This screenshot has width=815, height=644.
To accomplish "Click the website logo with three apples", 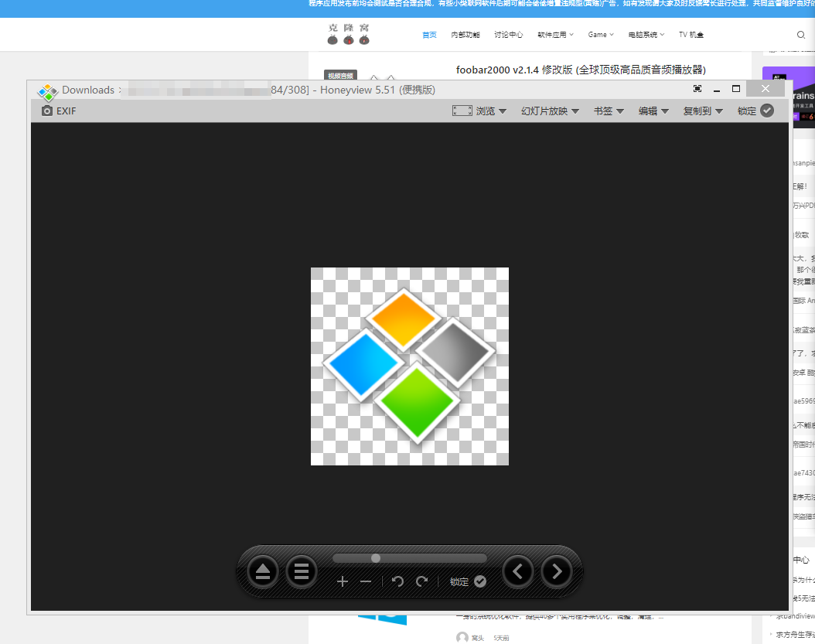I will click(349, 34).
